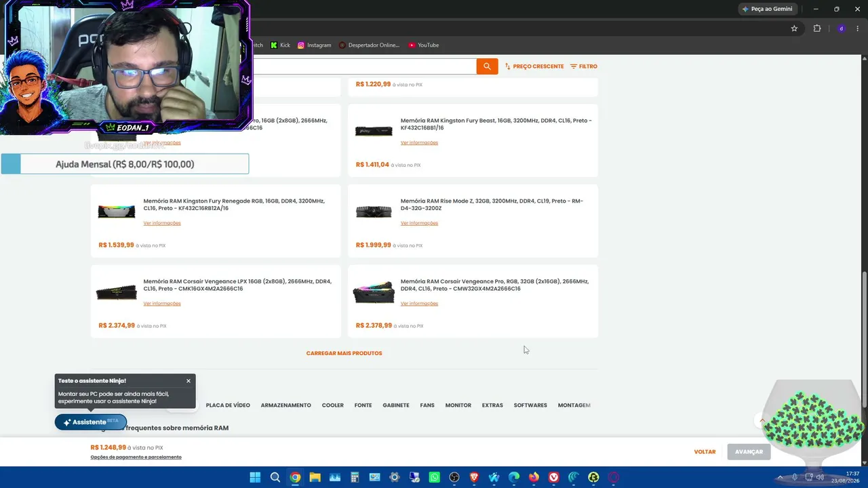
Task: Click Corsair Vengeance Pro RGB thumbnail
Action: pyautogui.click(x=374, y=292)
